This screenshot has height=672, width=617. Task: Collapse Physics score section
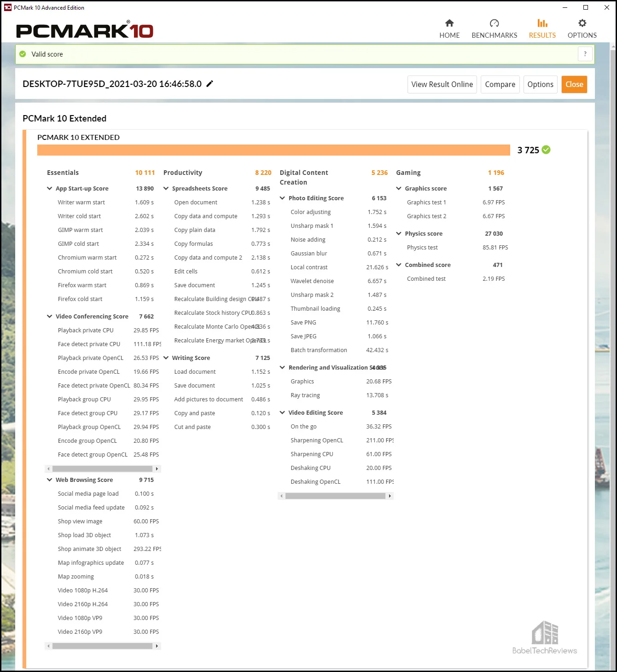(399, 233)
